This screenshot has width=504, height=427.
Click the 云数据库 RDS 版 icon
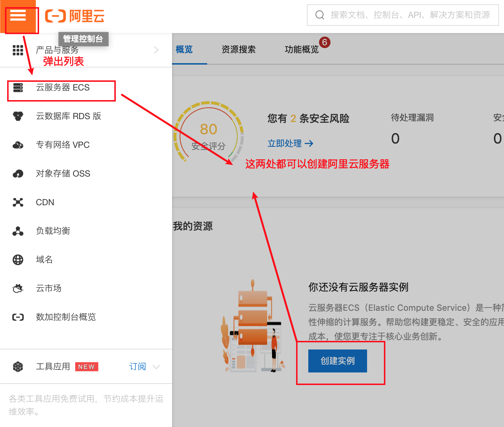tap(18, 116)
